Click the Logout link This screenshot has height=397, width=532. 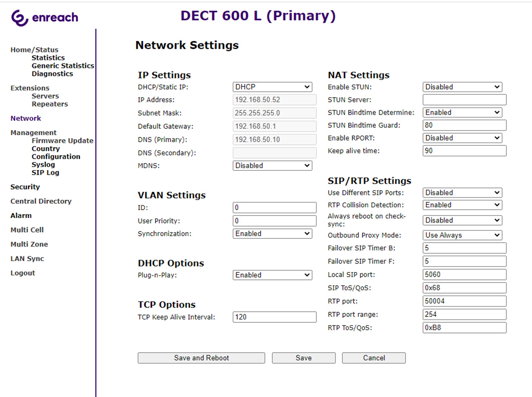tap(23, 273)
